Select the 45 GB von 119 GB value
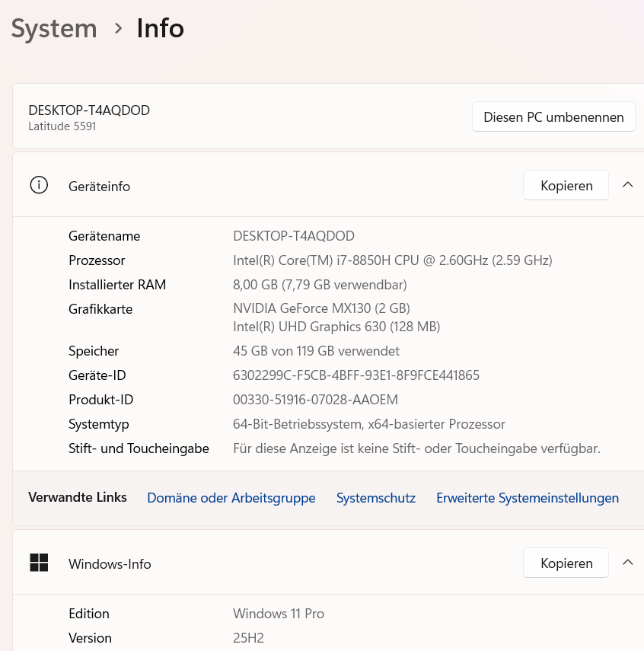Image resolution: width=644 pixels, height=651 pixels. [x=316, y=351]
